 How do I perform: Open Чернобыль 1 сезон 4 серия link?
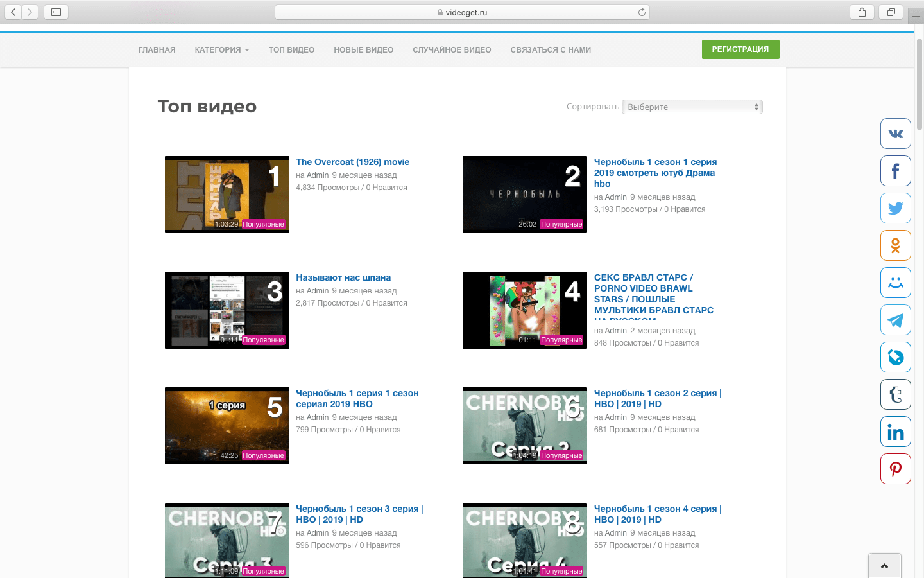658,514
